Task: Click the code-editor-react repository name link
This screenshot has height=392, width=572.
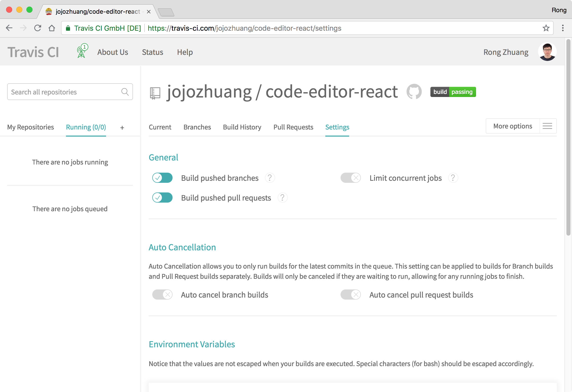Action: (332, 92)
